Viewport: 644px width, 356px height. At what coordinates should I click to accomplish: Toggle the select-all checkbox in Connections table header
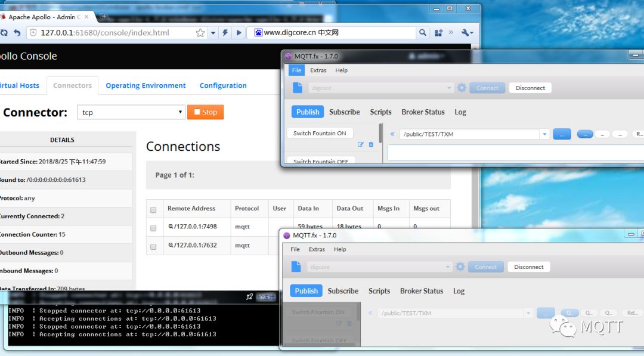pos(153,210)
